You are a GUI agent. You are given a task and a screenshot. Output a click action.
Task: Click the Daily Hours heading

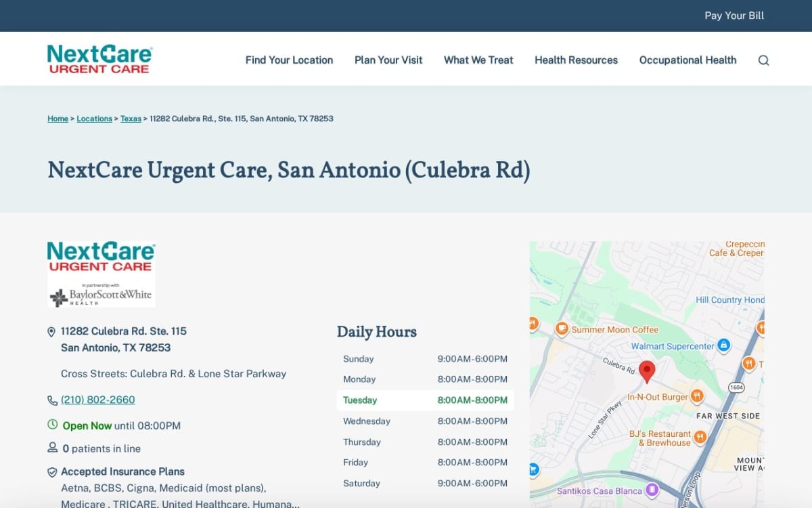377,332
